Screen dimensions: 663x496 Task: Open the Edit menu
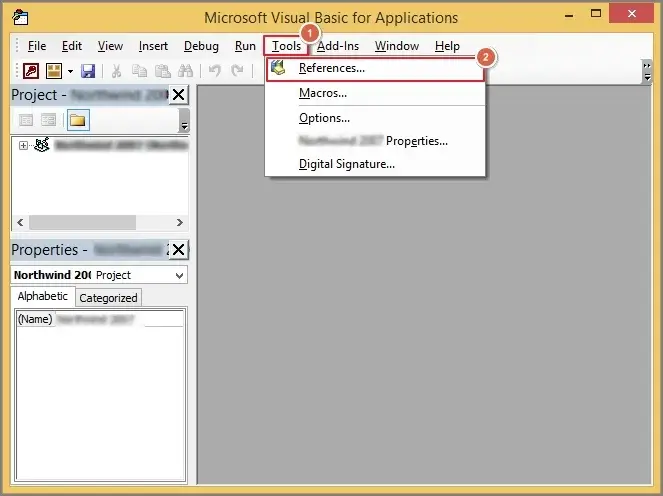click(x=71, y=46)
